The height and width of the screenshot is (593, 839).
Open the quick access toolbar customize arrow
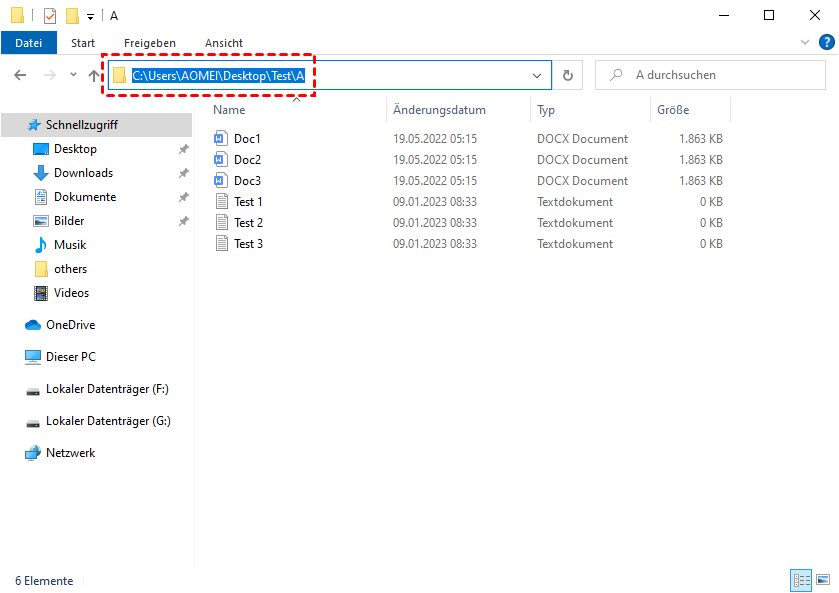click(x=90, y=17)
